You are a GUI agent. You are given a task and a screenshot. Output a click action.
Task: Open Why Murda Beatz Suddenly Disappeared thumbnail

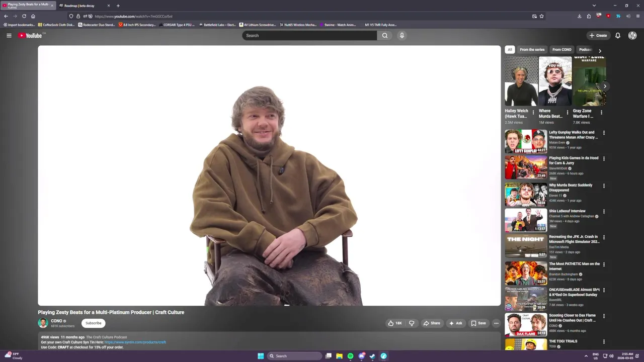coord(526,194)
